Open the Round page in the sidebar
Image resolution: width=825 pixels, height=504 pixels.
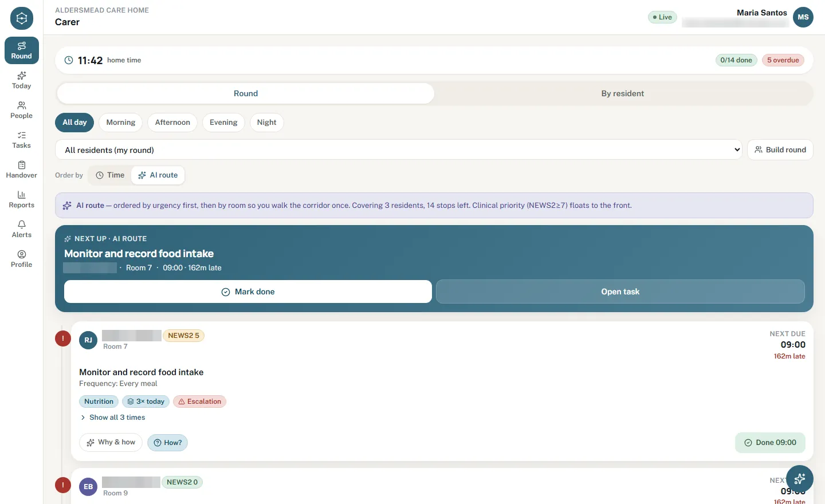coord(22,50)
